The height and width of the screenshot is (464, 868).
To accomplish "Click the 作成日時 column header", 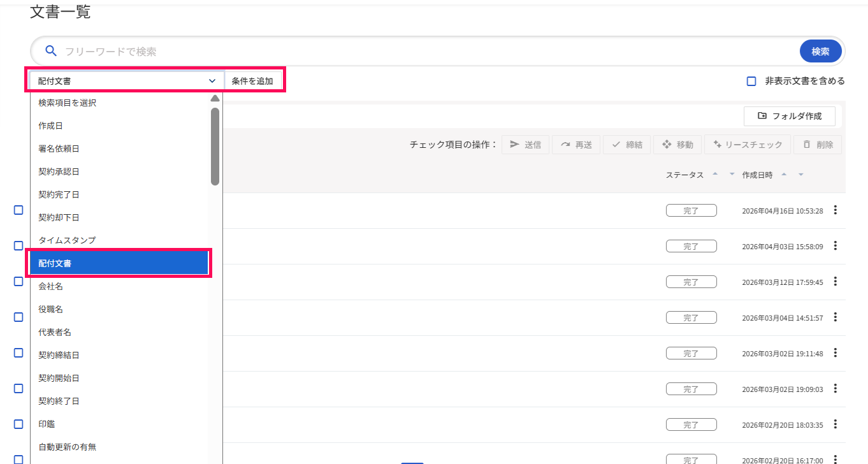I will [x=757, y=175].
